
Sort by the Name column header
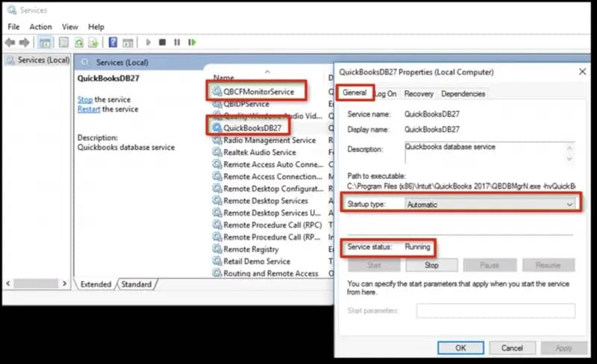(224, 78)
